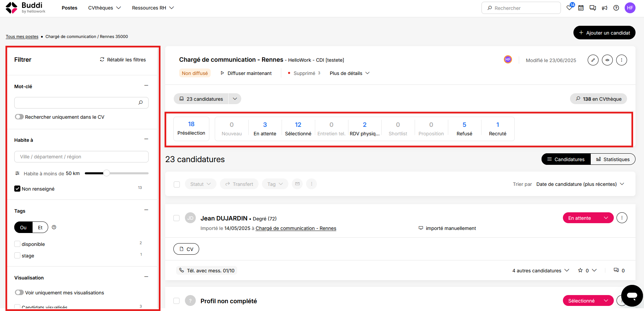Open job posting three-dot options menu
The width and height of the screenshot is (644, 311).
(x=622, y=60)
